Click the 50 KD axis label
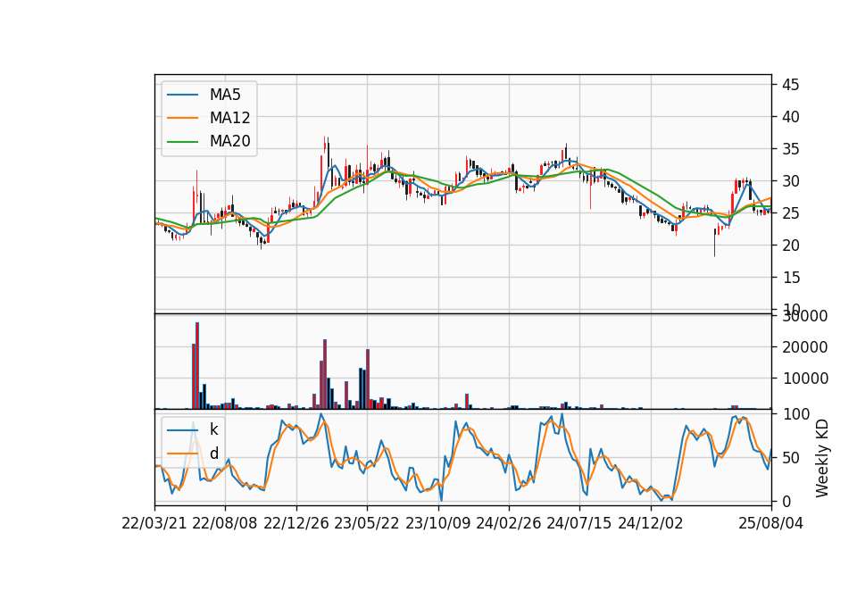857x616 pixels. click(x=790, y=458)
